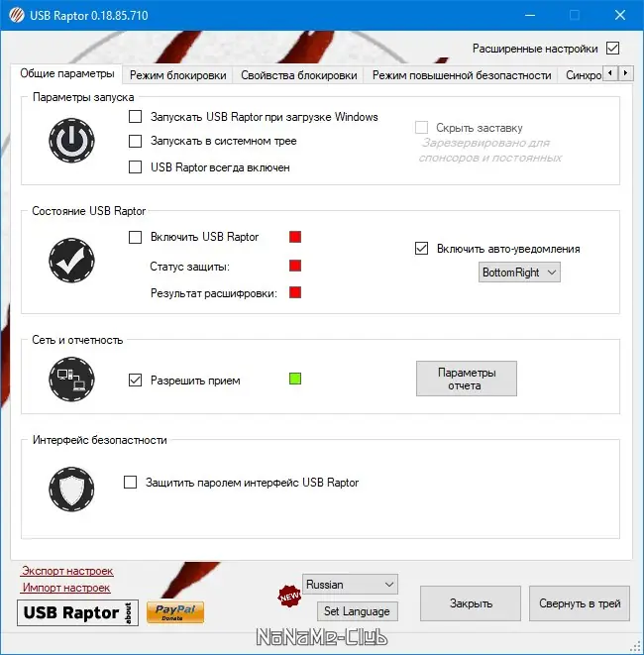Image resolution: width=644 pixels, height=655 pixels.
Task: Enable 'Включить USB Raptor' checkbox
Action: click(x=135, y=237)
